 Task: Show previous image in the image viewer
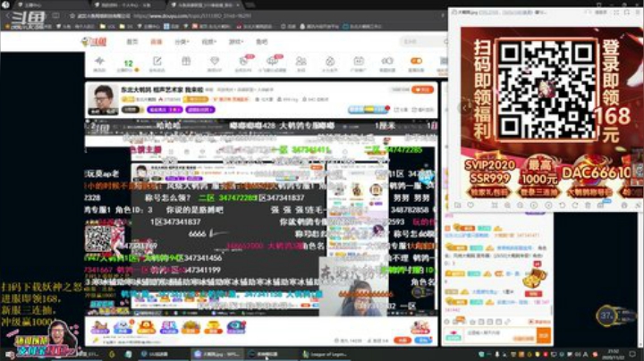point(464,108)
